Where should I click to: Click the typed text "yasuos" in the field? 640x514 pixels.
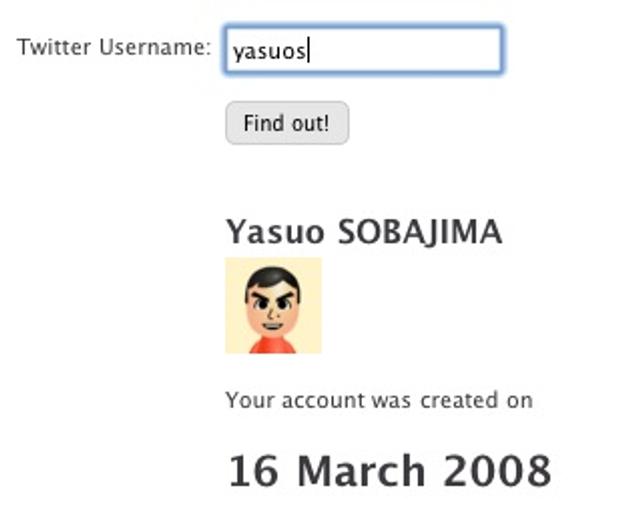click(x=268, y=51)
